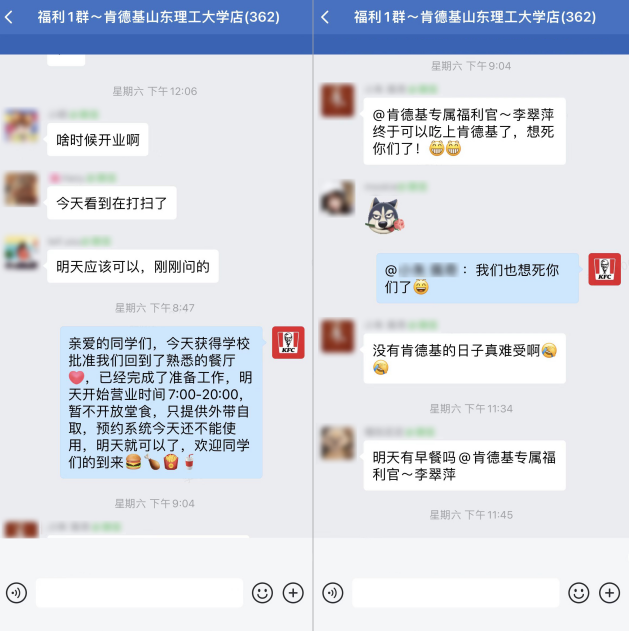629x631 pixels.
Task: Tap the husky with rose sticker
Action: click(x=385, y=216)
